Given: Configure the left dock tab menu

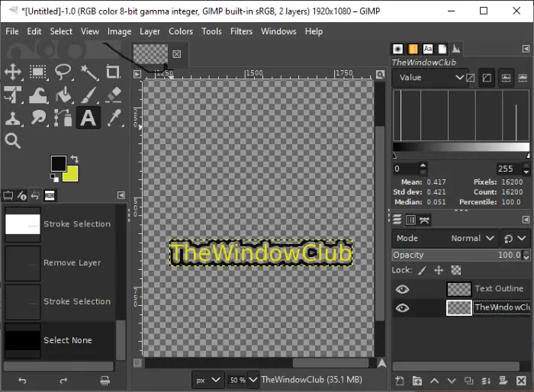Looking at the screenshot, I should tap(121, 195).
